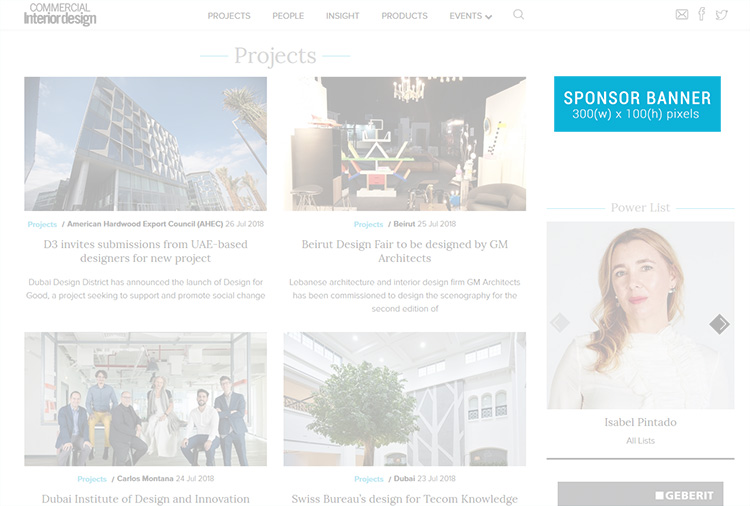Viewport: 750px width, 506px height.
Task: Go to next Power List slide
Action: click(719, 324)
